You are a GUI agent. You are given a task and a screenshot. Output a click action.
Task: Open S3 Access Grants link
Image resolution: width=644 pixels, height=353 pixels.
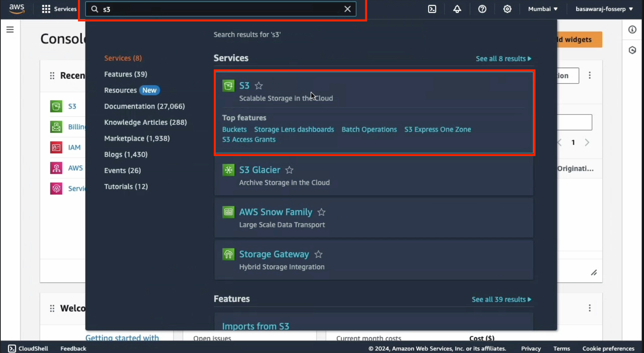point(249,140)
